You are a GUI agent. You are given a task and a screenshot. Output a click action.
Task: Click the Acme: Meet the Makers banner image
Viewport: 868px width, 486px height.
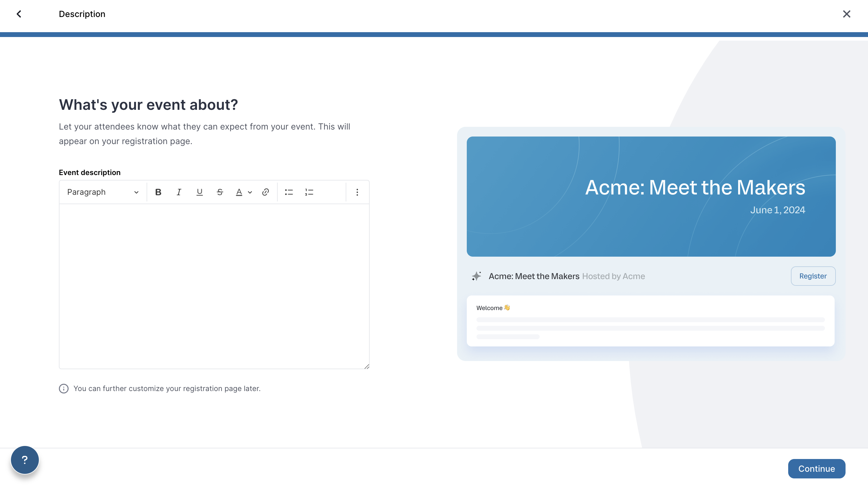tap(651, 196)
